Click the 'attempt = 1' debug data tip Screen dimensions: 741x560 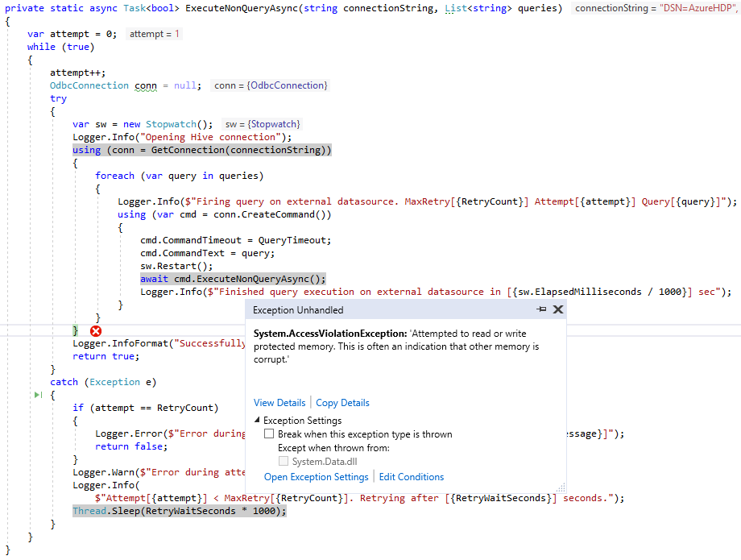point(154,34)
